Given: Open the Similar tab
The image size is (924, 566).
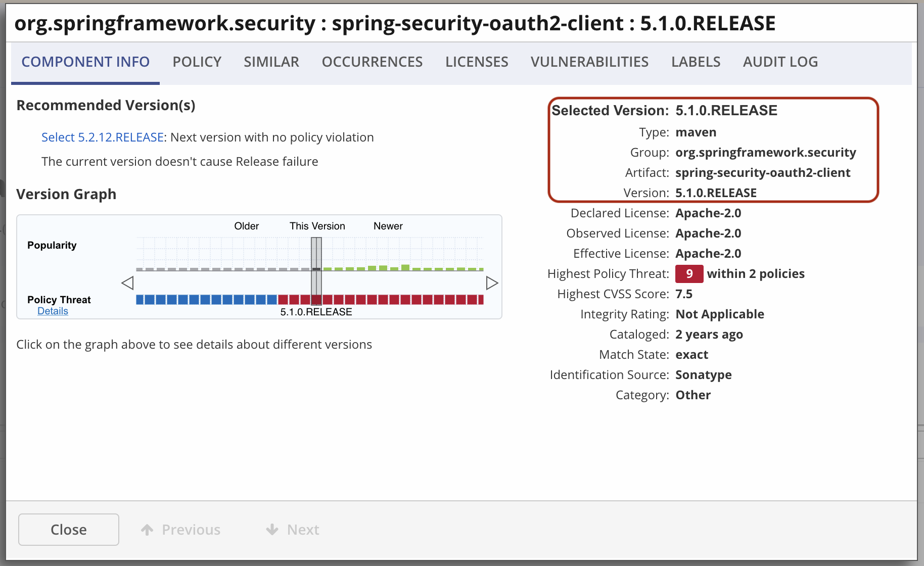Looking at the screenshot, I should click(x=271, y=62).
